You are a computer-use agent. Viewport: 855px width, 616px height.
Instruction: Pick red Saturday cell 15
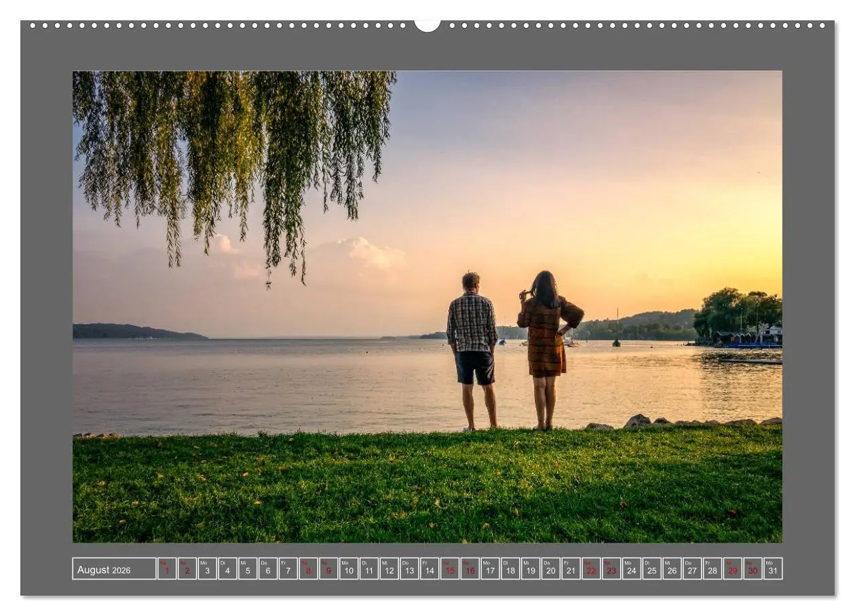pyautogui.click(x=450, y=569)
